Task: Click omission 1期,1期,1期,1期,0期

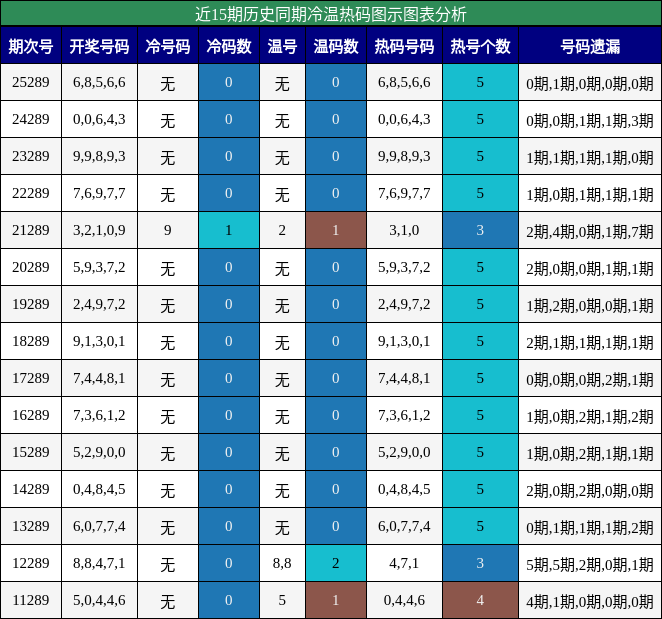Action: click(x=590, y=157)
